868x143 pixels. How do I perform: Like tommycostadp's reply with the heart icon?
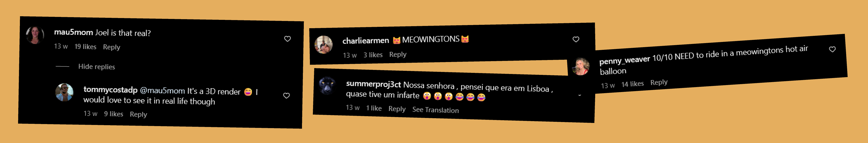tap(286, 96)
